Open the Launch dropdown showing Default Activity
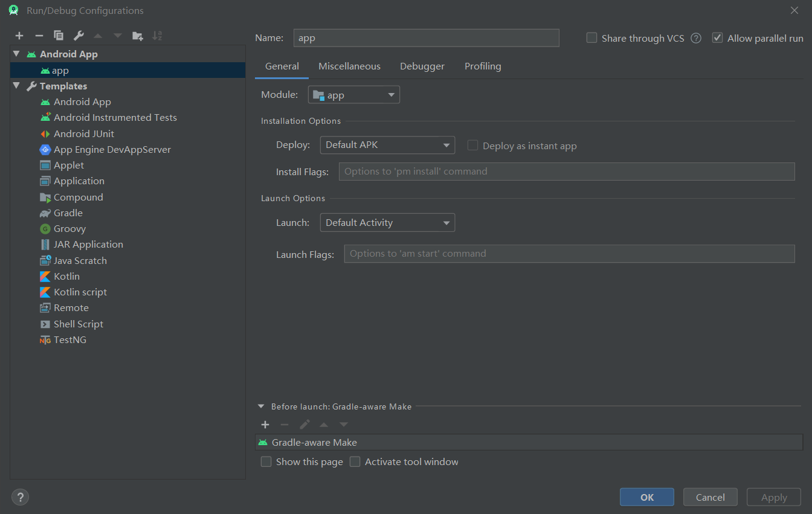Screen dimensions: 812x514 click(x=387, y=222)
